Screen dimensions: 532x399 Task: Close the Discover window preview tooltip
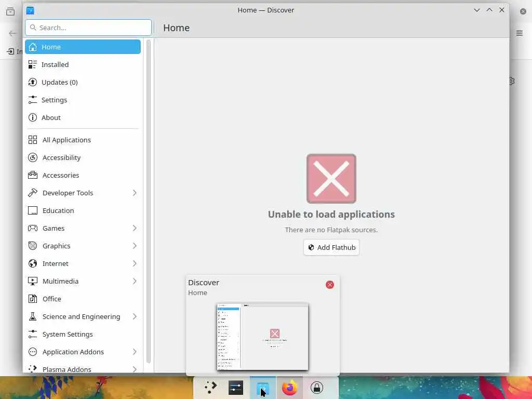coord(330,285)
